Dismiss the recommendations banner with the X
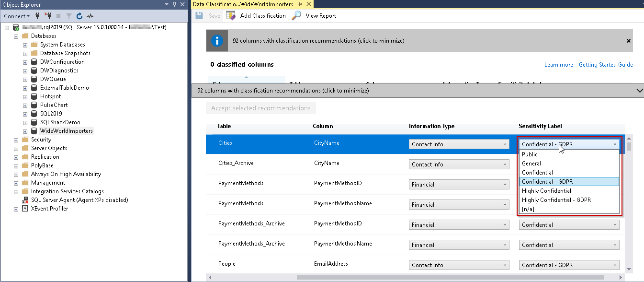 coord(629,41)
